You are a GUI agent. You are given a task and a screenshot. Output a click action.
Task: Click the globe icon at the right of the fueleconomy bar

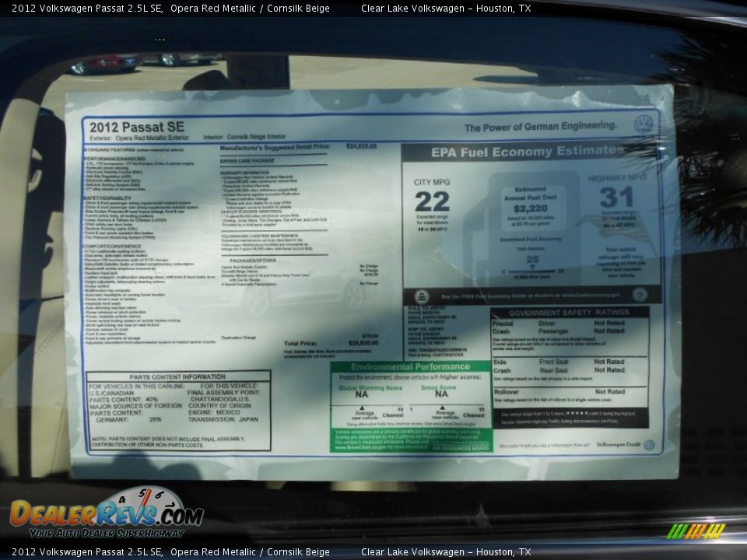pyautogui.click(x=639, y=295)
